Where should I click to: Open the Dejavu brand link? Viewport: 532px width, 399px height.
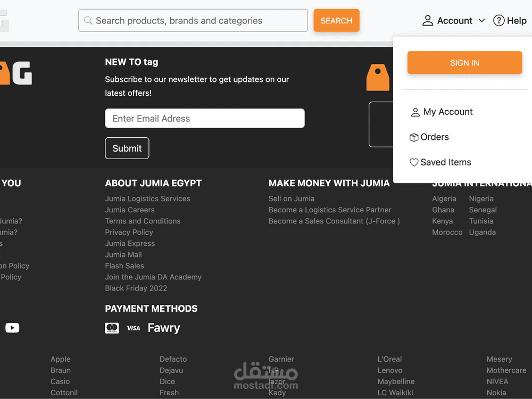[x=171, y=370]
